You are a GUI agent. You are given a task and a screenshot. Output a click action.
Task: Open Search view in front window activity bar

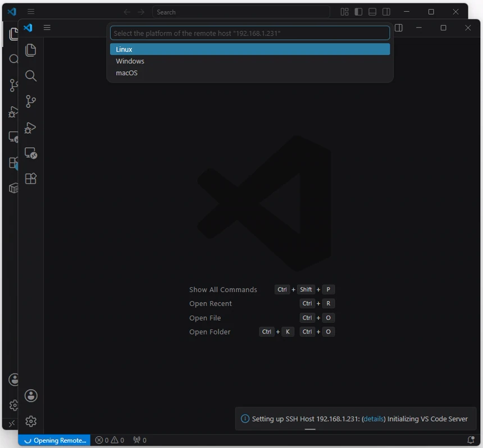click(31, 76)
